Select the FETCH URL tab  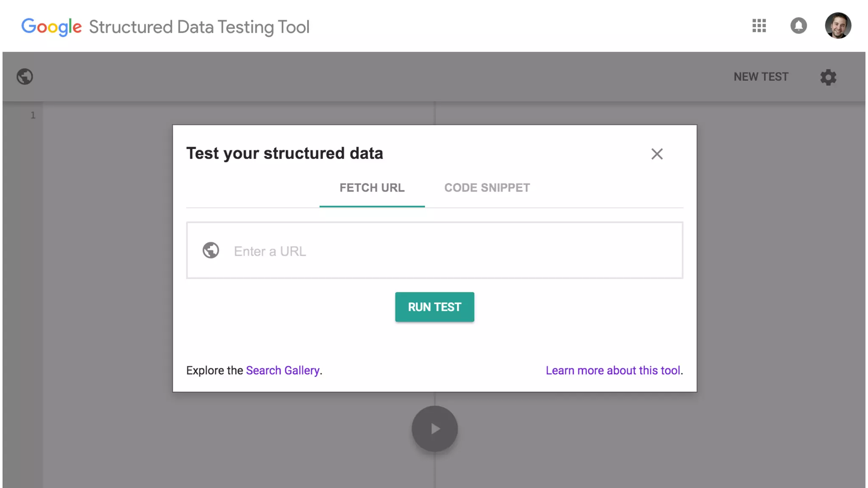coord(372,188)
